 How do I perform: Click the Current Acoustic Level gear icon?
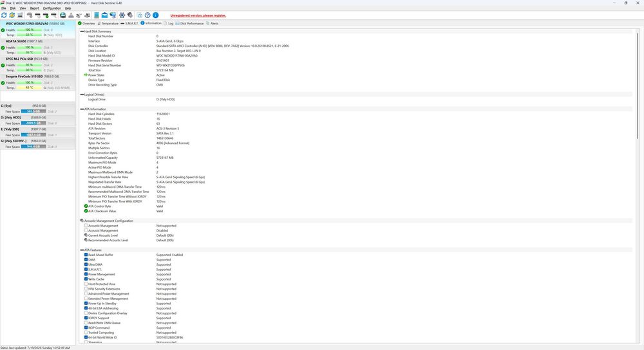click(x=86, y=235)
